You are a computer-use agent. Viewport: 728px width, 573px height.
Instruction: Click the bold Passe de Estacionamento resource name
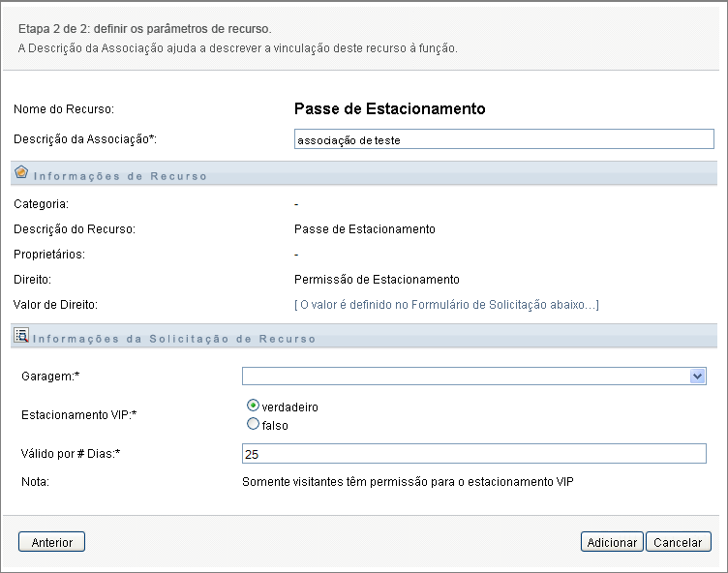[x=389, y=108]
